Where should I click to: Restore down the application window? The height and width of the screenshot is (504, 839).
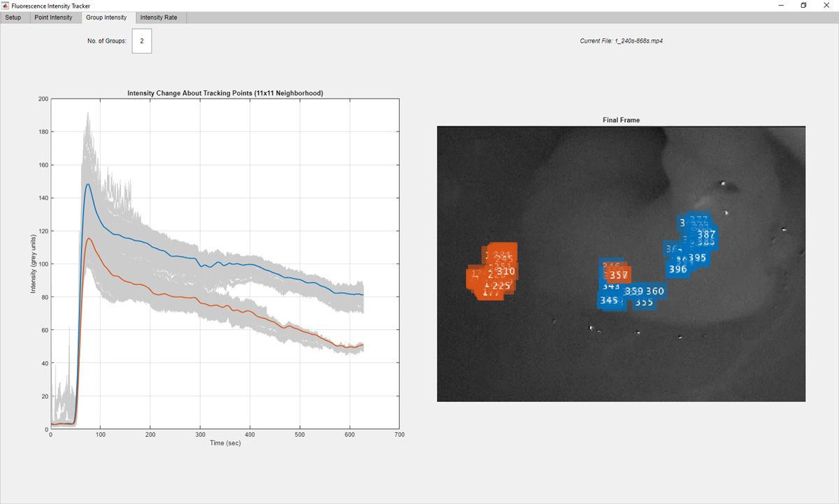803,6
